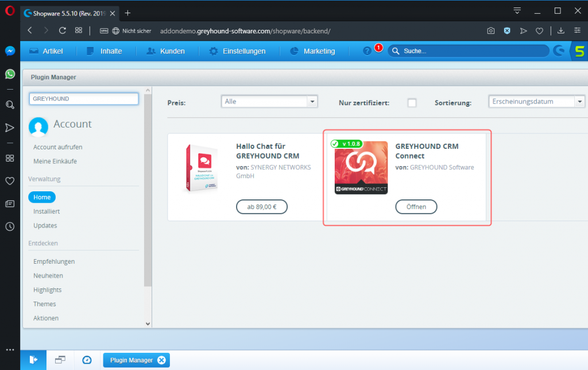
Task: Select Home in Verwaltung section
Action: [42, 197]
